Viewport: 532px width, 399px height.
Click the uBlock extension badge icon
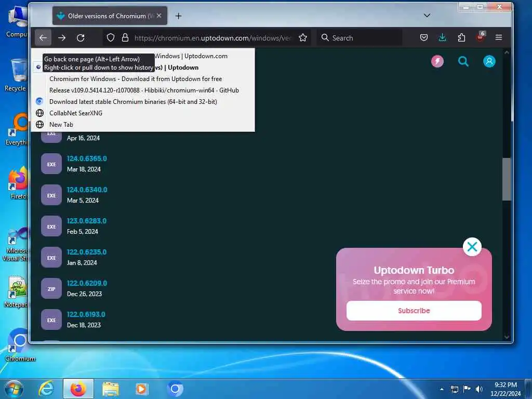[x=481, y=37]
